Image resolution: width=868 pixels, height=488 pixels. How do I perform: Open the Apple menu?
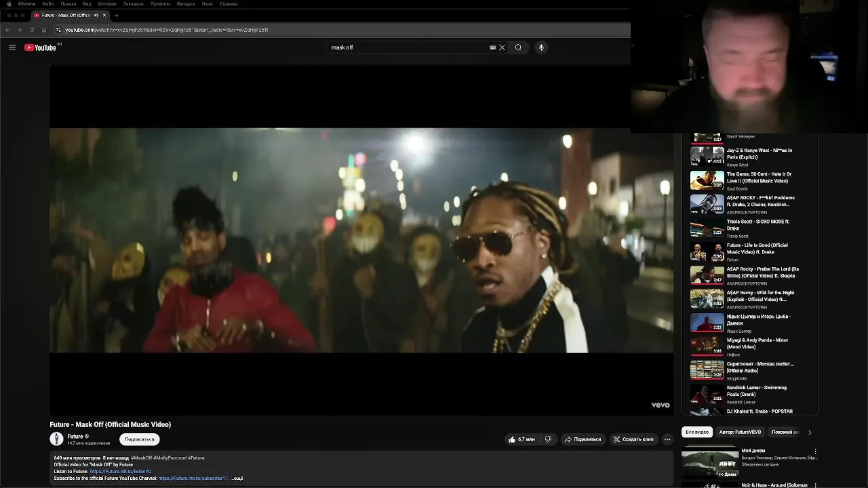coord(9,4)
